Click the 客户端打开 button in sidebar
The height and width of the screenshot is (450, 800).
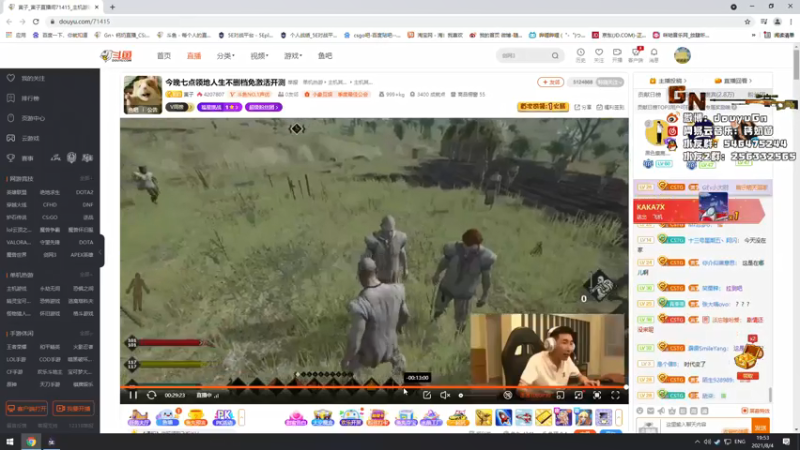27,409
